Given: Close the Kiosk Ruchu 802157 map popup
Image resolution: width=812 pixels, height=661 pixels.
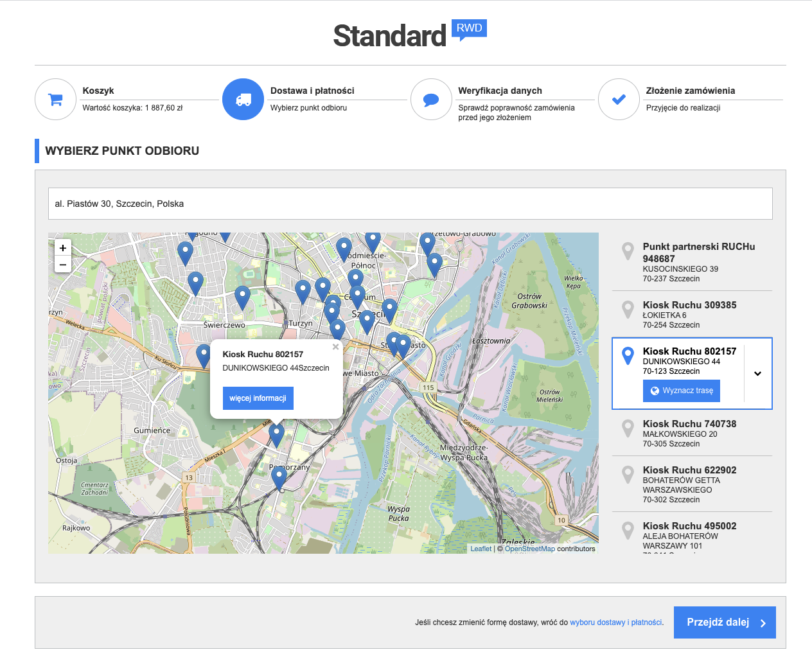Looking at the screenshot, I should (335, 347).
